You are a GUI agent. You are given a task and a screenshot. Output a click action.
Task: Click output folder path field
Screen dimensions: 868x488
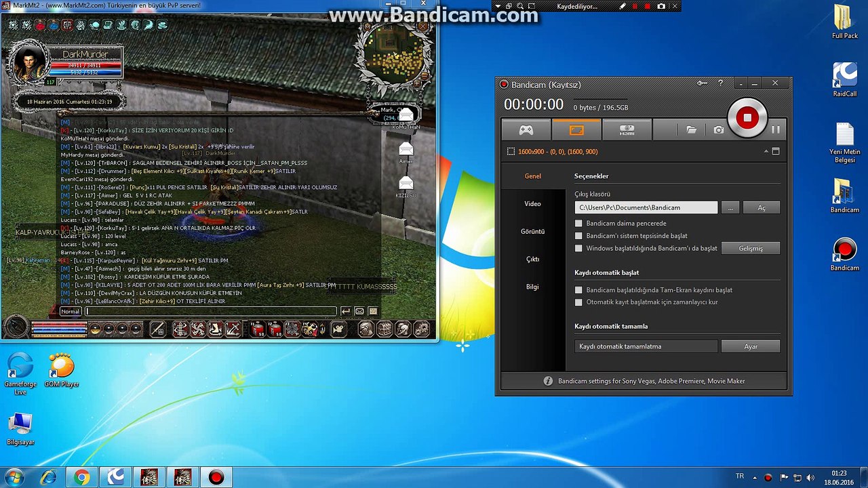646,207
